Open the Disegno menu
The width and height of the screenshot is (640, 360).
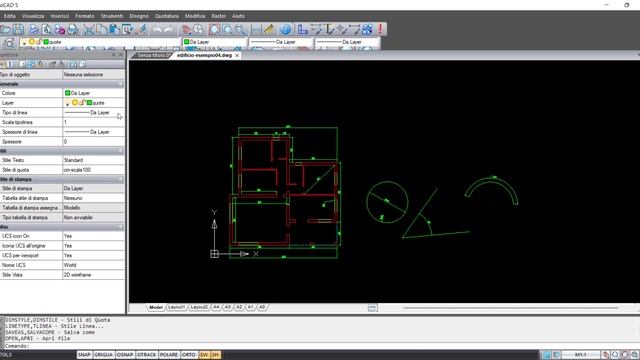click(139, 16)
